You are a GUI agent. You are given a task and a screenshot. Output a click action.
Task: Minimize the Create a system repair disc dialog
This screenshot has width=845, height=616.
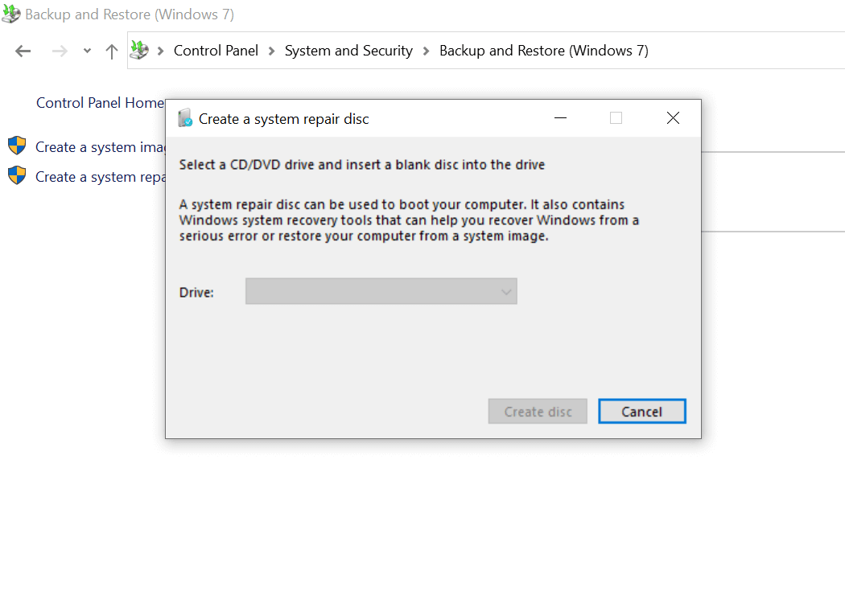560,117
